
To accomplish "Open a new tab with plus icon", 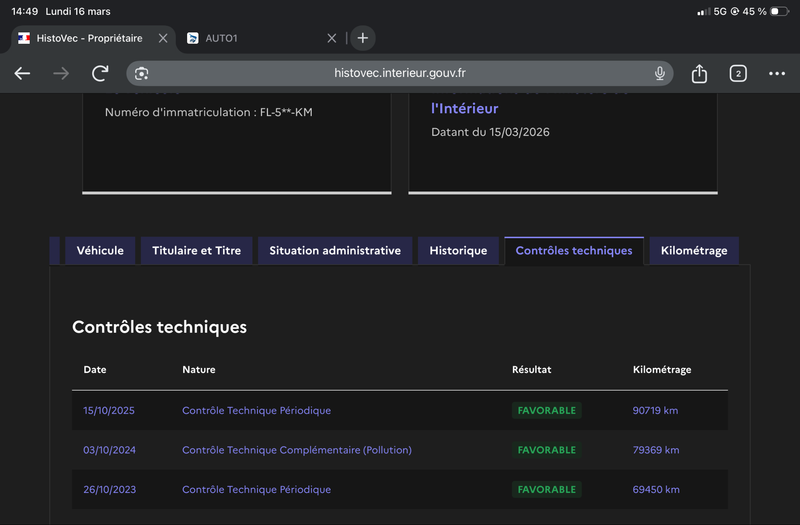I will click(x=363, y=38).
